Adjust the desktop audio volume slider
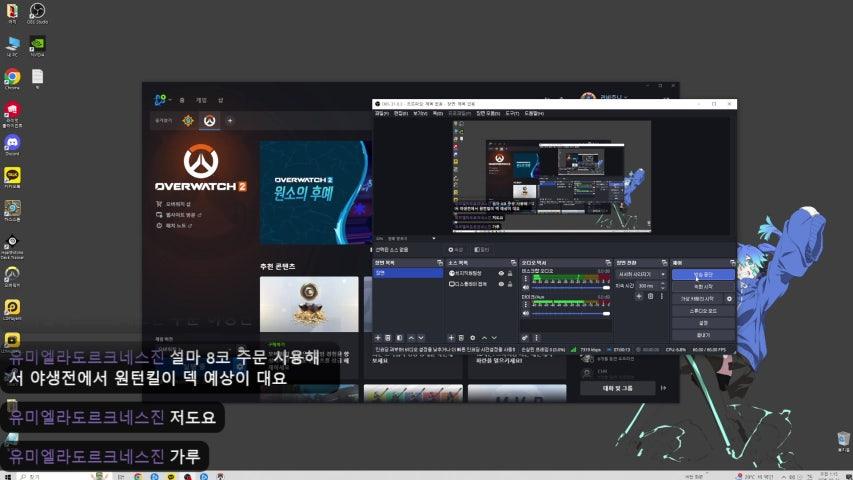The height and width of the screenshot is (480, 853). coord(571,287)
